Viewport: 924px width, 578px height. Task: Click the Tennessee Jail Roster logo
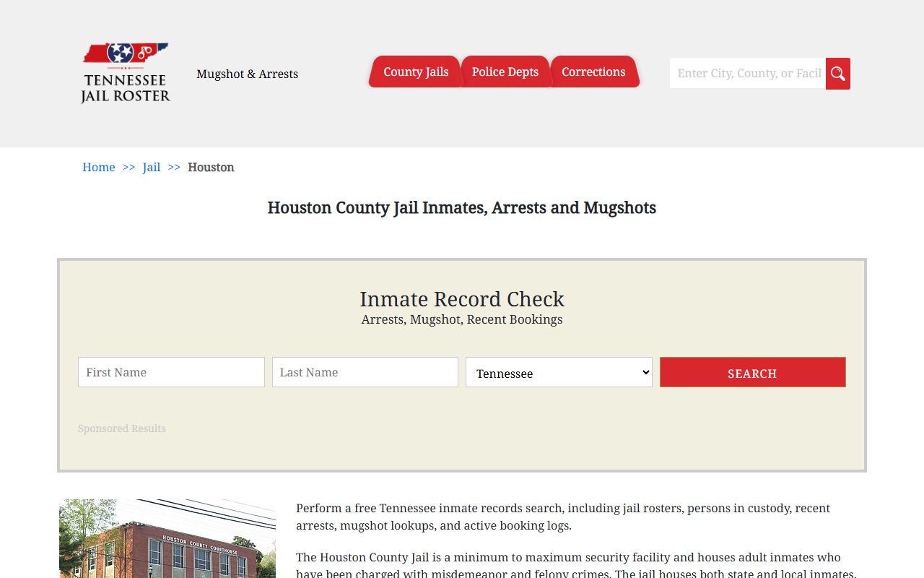126,73
